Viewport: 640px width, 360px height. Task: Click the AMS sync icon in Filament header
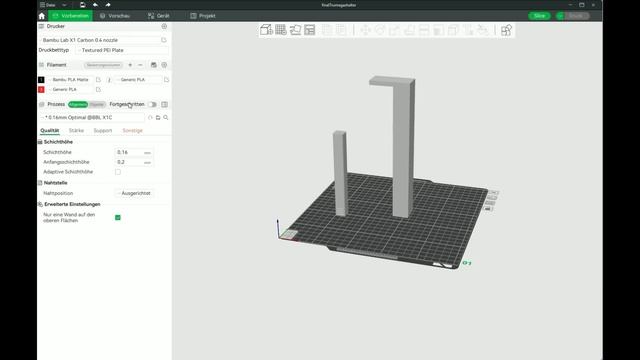coord(153,65)
